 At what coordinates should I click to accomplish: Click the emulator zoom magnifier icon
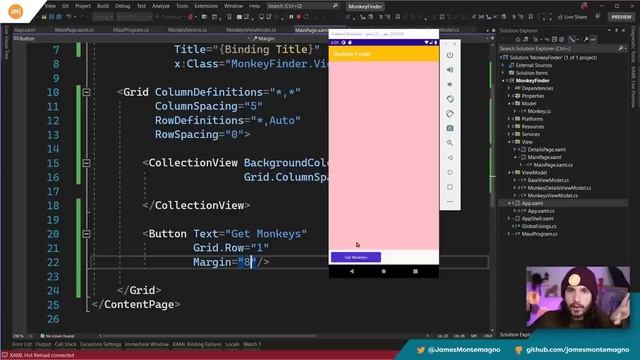(x=450, y=143)
